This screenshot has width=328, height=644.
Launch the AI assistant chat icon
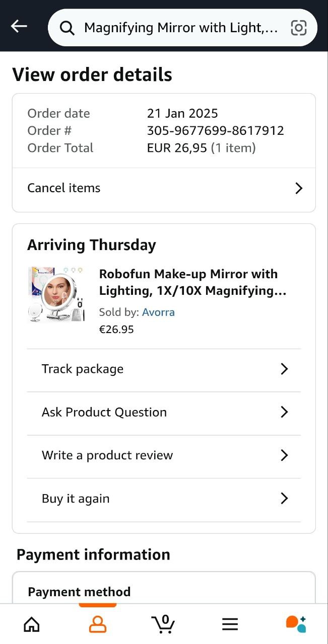pyautogui.click(x=296, y=624)
